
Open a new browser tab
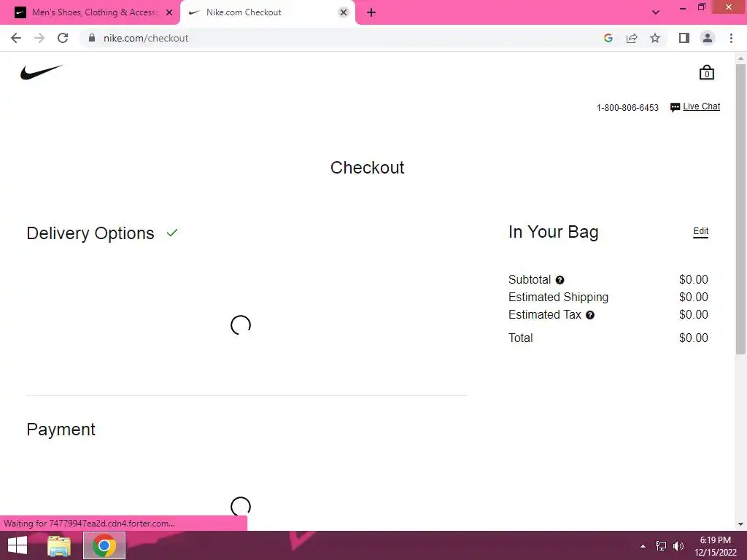pos(371,12)
